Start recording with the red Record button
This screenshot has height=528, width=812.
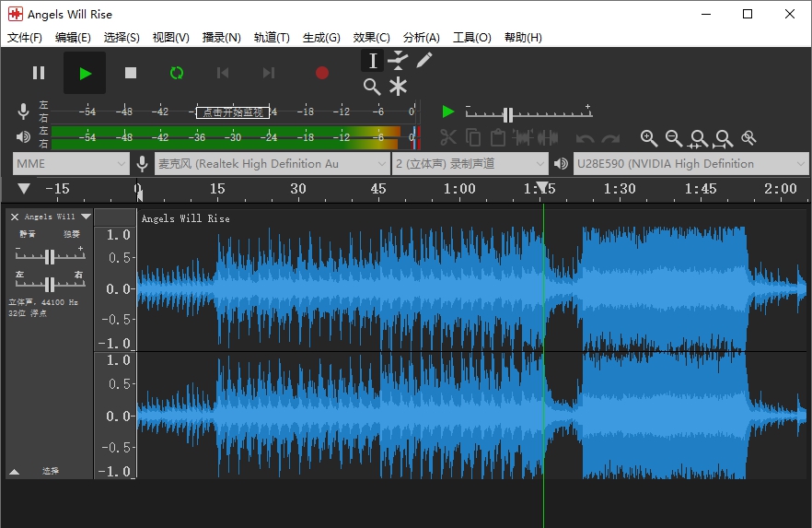[322, 73]
